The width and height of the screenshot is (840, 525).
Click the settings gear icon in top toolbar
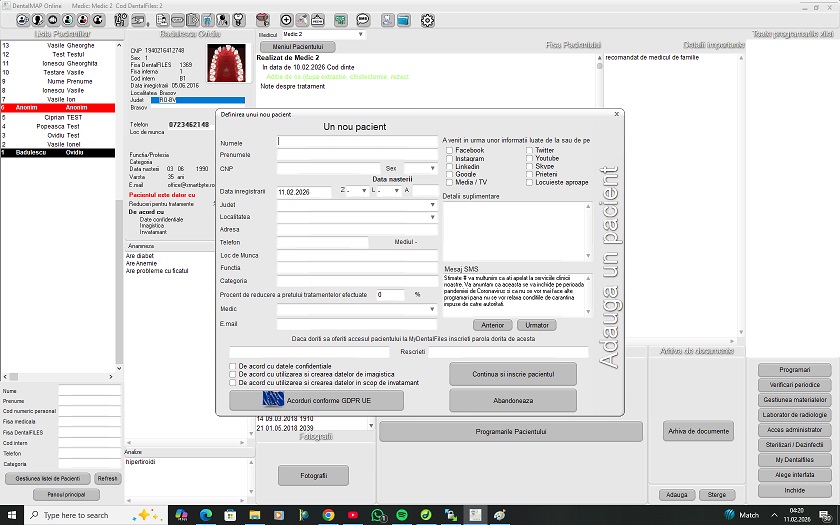click(428, 20)
